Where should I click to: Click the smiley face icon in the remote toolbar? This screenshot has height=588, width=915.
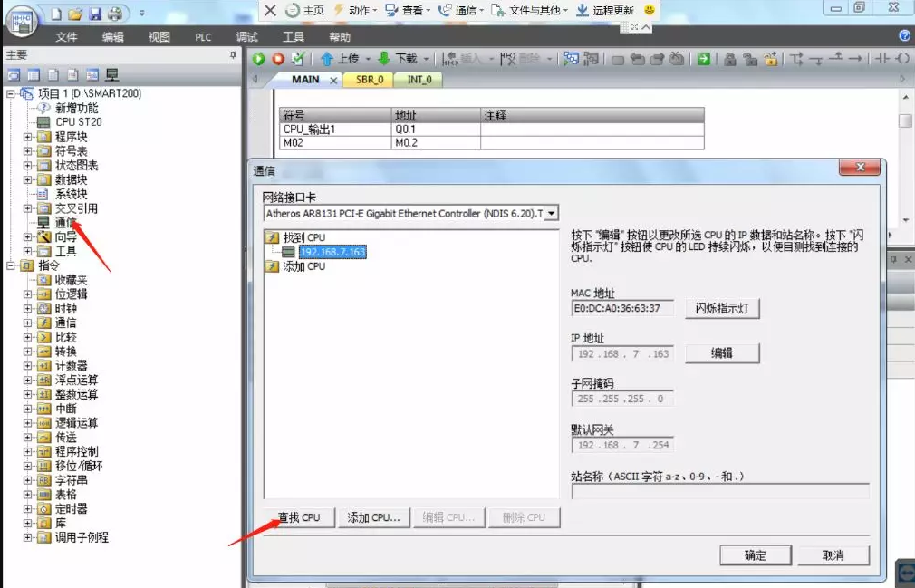(x=650, y=10)
